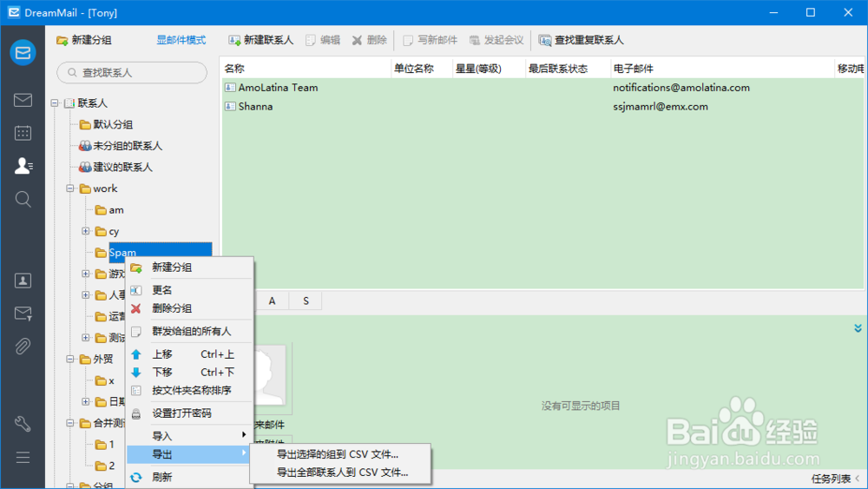Select the contacts icon in sidebar
The height and width of the screenshot is (489, 868).
coord(23,166)
